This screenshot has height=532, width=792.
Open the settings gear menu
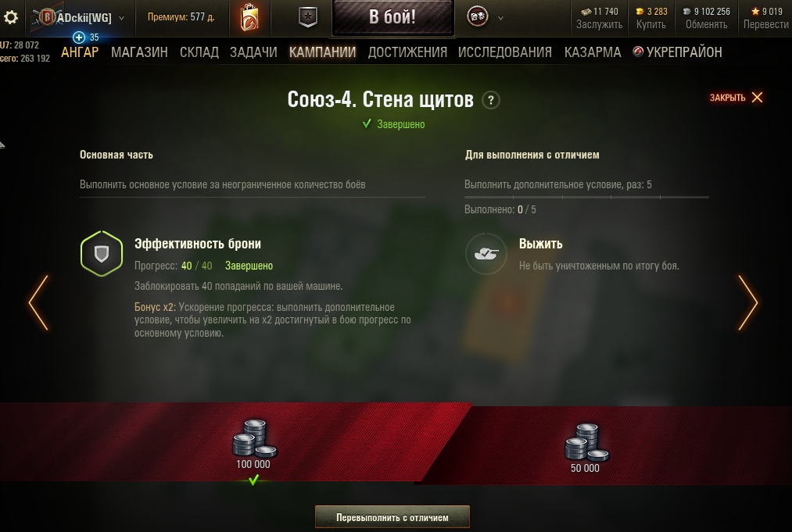click(11, 18)
